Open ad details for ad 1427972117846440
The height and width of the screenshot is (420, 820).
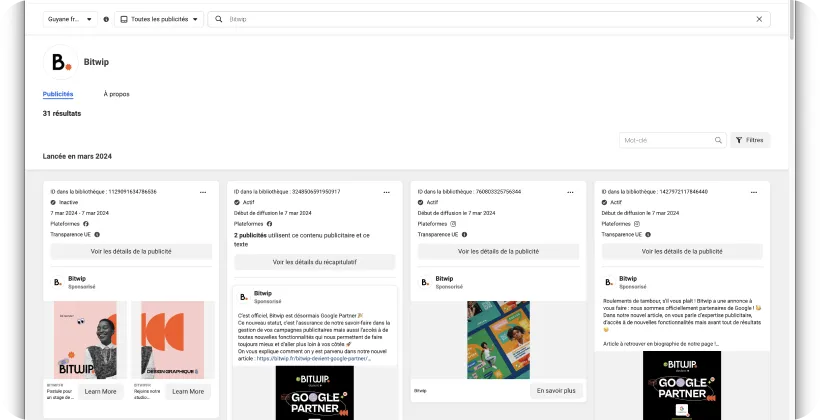682,252
